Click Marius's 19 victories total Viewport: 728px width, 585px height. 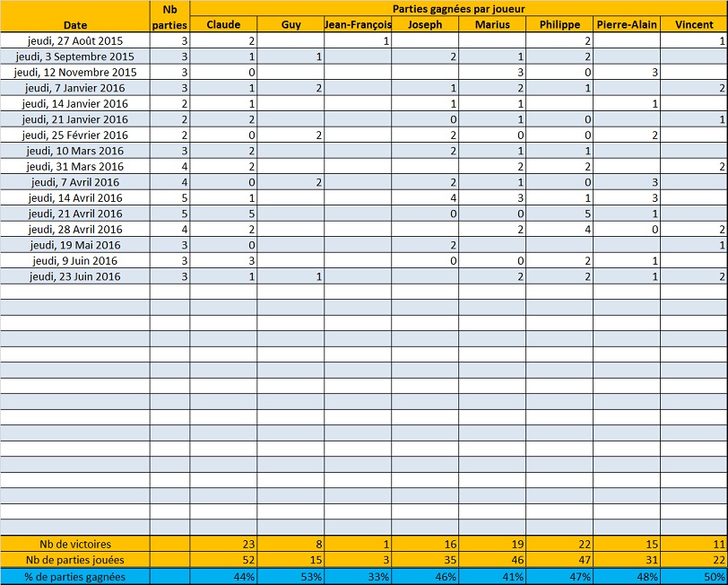click(x=492, y=544)
